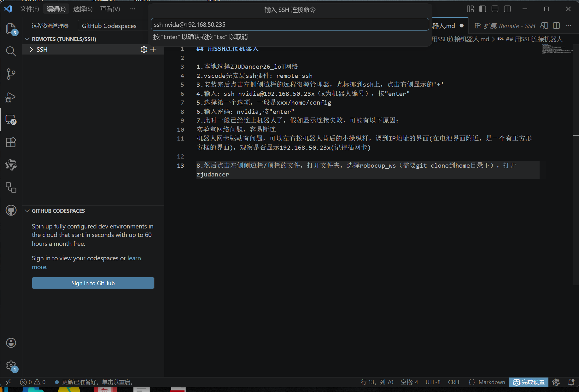
Task: Open 选择(S) menu
Action: click(x=83, y=9)
